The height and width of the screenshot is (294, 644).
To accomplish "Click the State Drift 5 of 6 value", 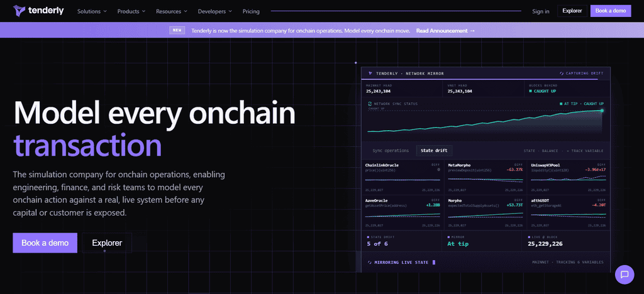I will 377,244.
